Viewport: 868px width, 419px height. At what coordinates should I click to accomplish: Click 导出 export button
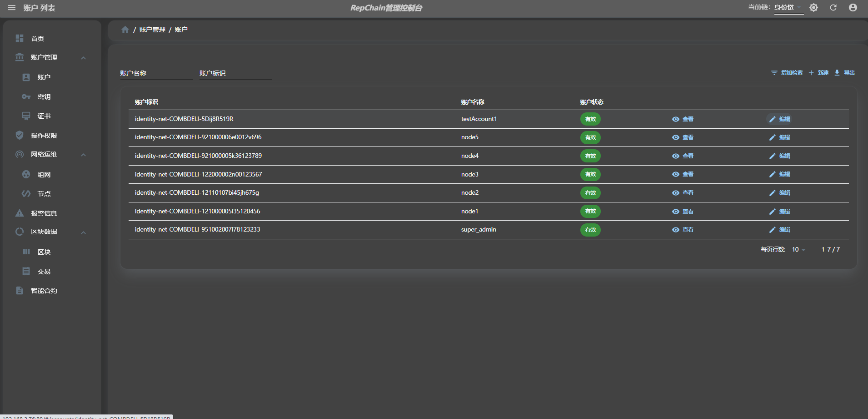(x=844, y=73)
